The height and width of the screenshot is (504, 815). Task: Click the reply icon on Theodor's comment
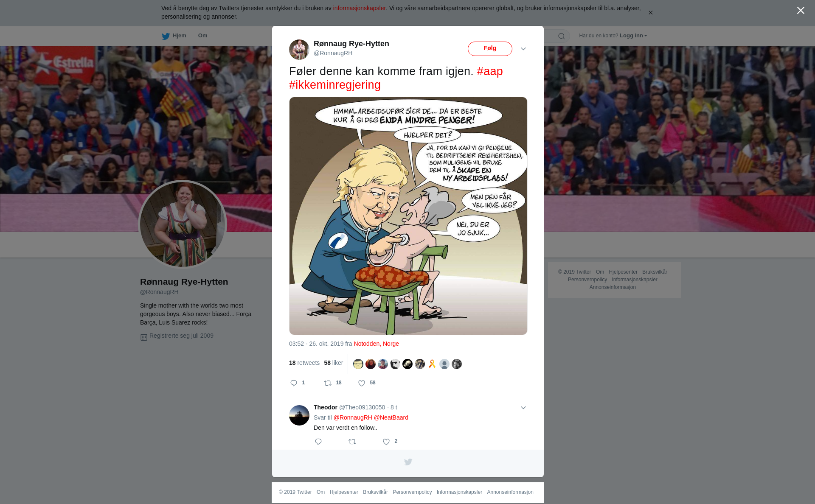tap(318, 442)
